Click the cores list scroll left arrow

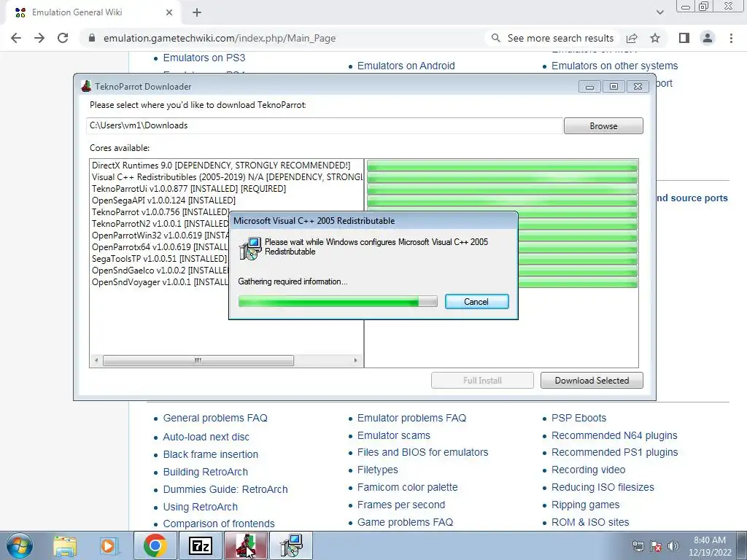tap(96, 360)
